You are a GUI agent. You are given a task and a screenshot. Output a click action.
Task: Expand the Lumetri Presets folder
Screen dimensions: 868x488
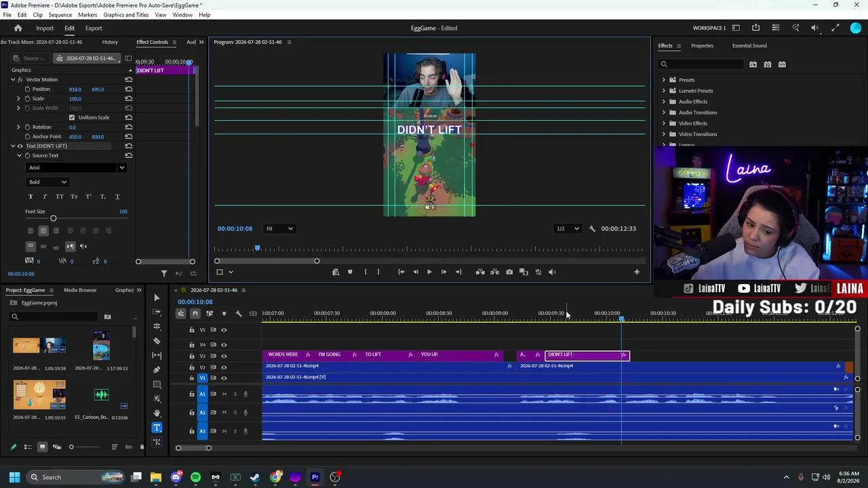pyautogui.click(x=664, y=91)
